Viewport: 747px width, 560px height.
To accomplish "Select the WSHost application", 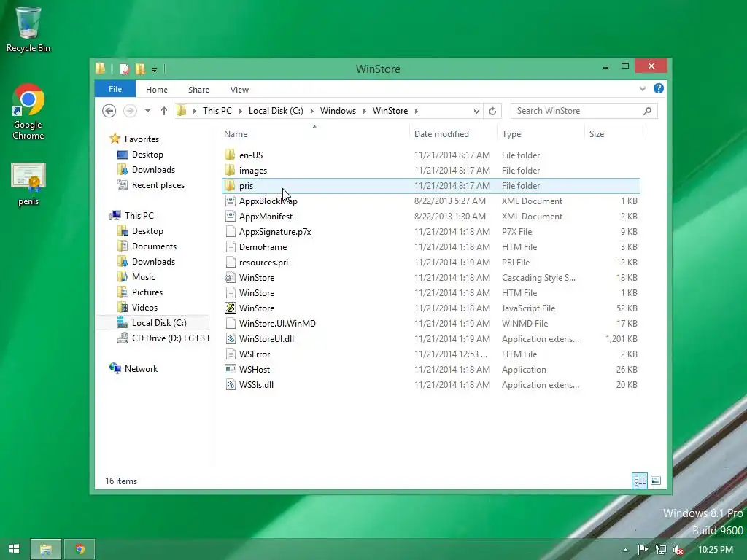I will tap(430, 370).
